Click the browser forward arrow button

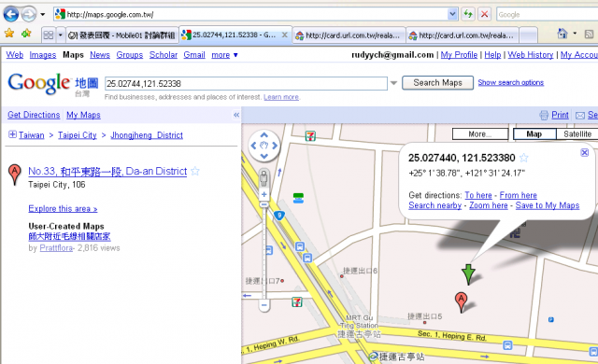(29, 15)
